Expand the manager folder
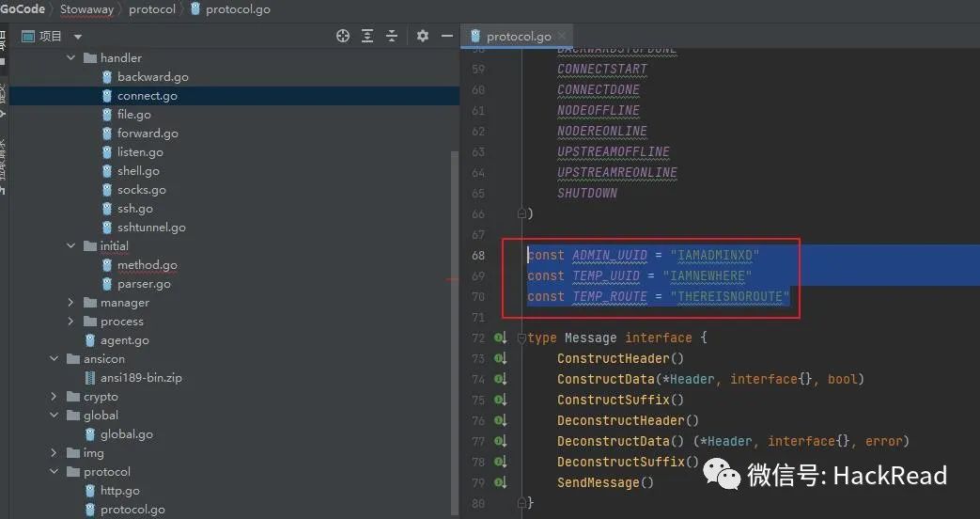 tap(71, 303)
